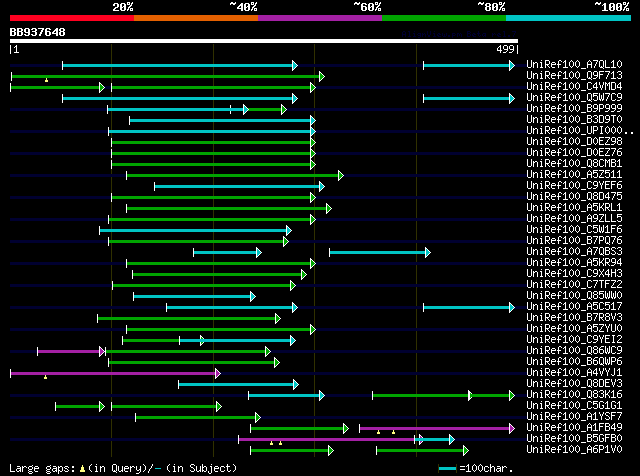Open the UniRef100_A7QL10 hit label
The height and width of the screenshot is (476, 640).
[574, 65]
